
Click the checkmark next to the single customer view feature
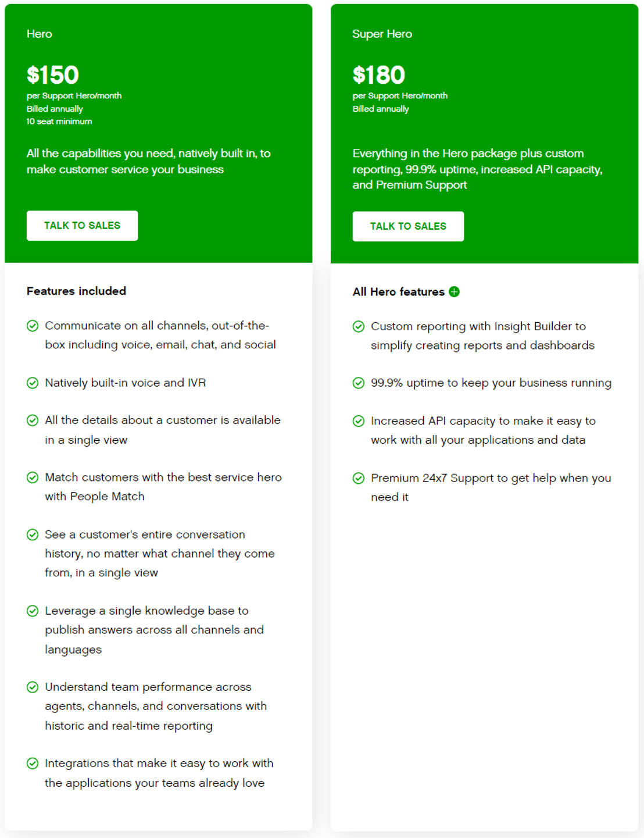point(32,420)
